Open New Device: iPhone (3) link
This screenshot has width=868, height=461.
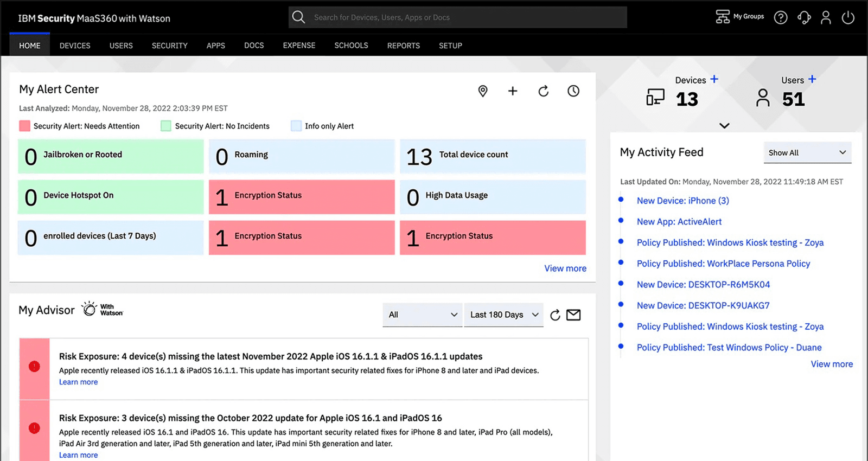[683, 201]
